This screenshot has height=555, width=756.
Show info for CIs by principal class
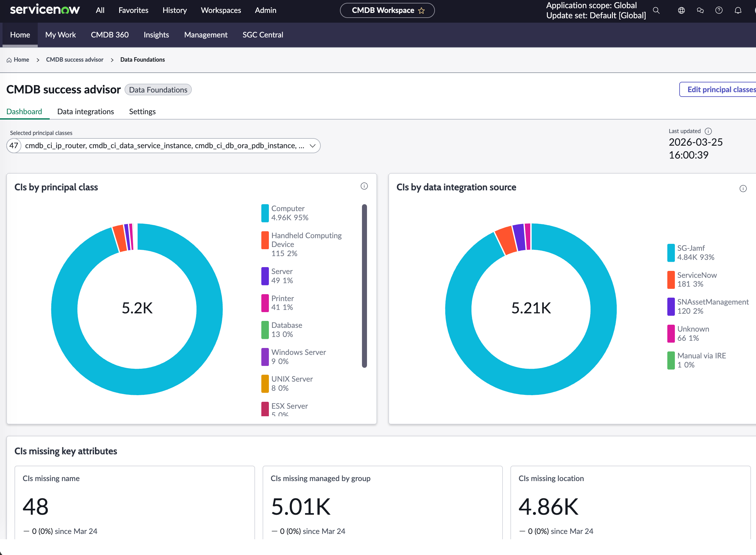[364, 186]
